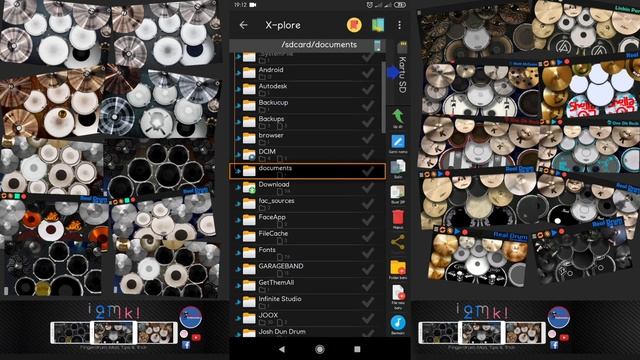Expand the fac_sources folder arrow

238,204
